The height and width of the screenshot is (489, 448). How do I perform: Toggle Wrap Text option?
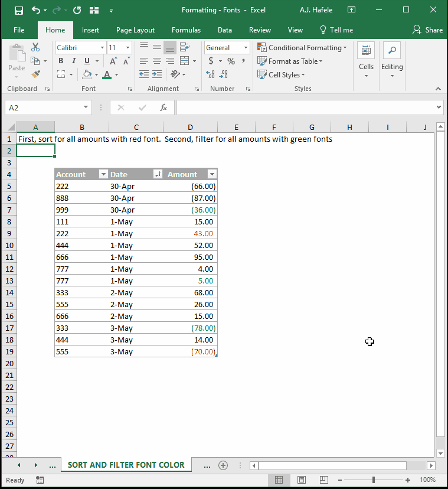tap(185, 47)
